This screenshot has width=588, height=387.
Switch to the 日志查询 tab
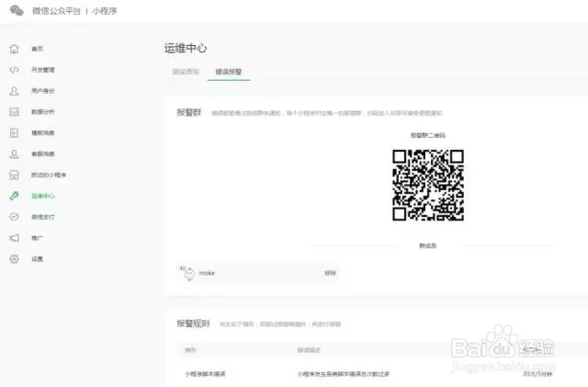[186, 72]
